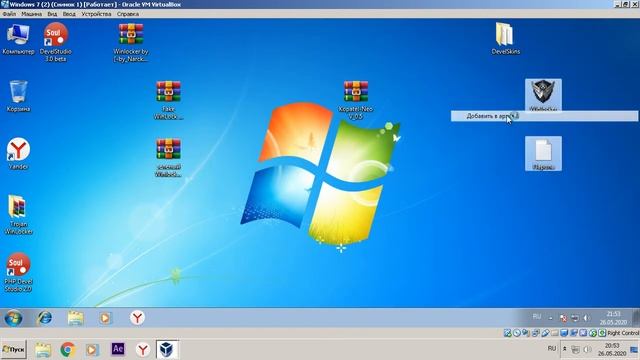Open media player on guest taskbar
This screenshot has height=360, width=640.
105,318
